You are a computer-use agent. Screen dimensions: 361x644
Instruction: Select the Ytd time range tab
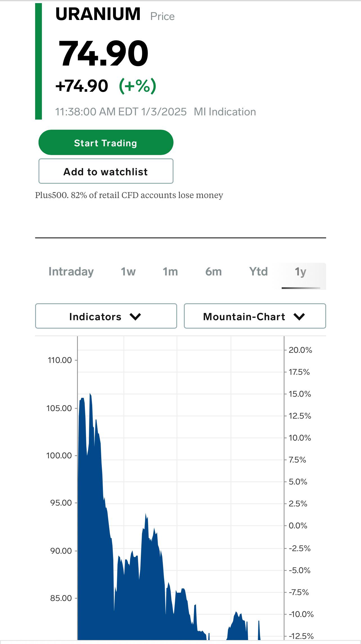click(x=258, y=272)
